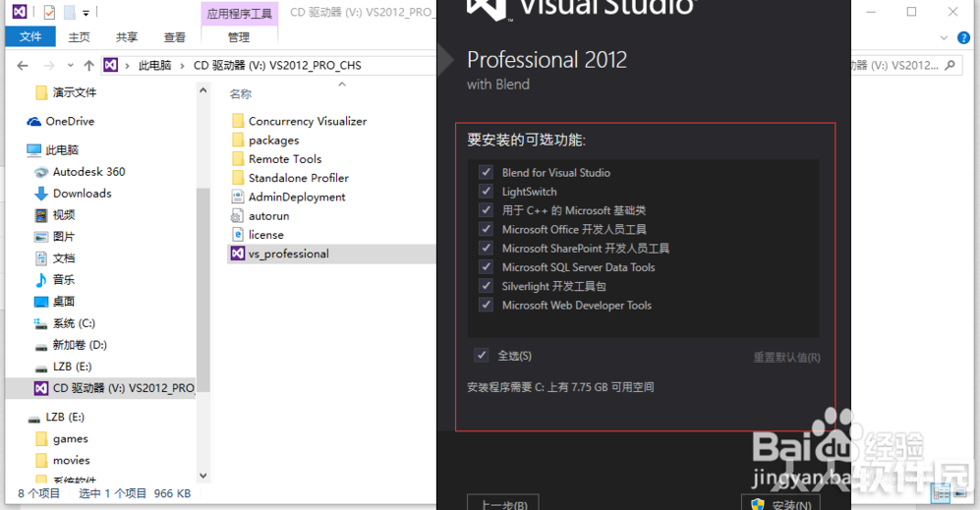Click the 文档 documents folder icon

41,258
